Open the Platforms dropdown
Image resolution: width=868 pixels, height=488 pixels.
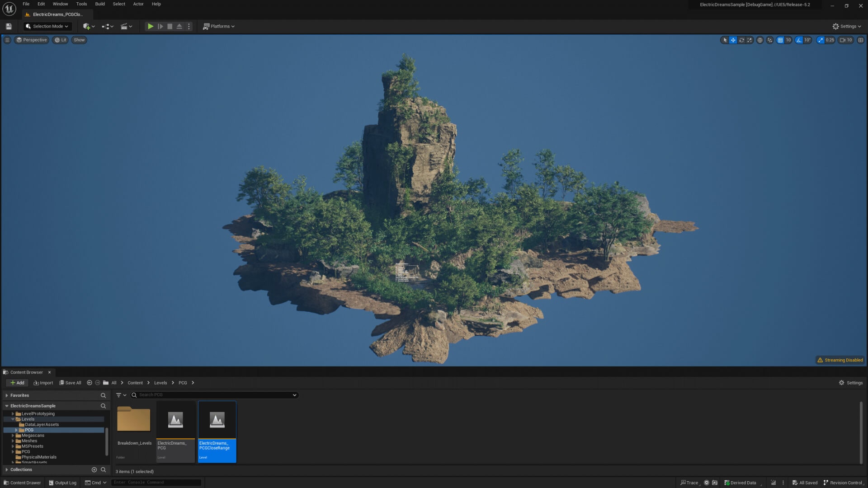(219, 26)
